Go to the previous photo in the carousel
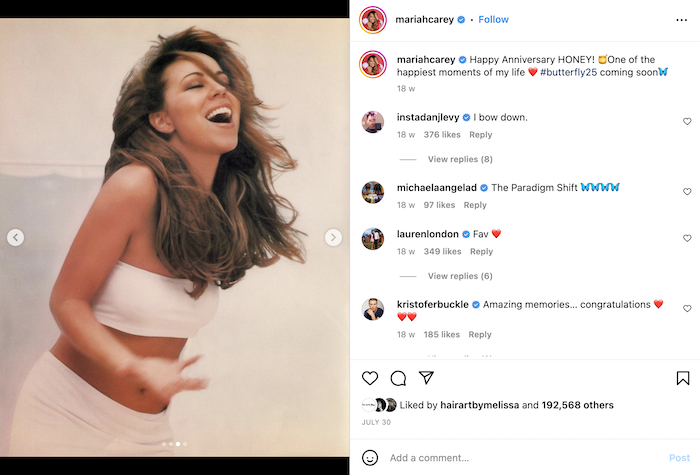 [16, 237]
